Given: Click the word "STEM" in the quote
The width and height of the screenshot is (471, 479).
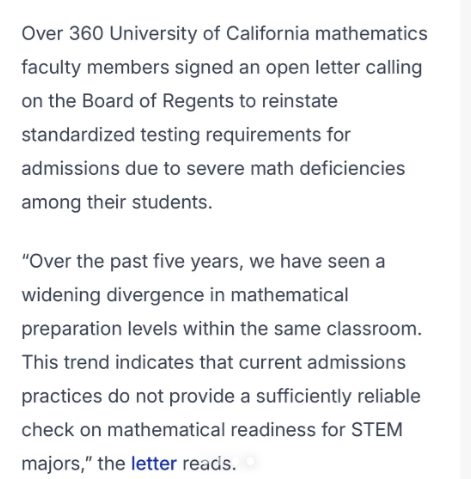Looking at the screenshot, I should [377, 429].
